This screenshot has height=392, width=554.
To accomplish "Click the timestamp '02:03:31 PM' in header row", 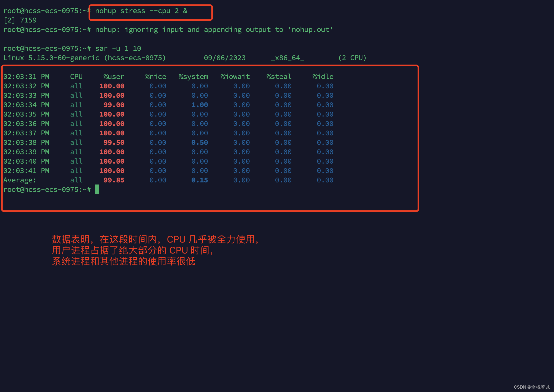I will coord(26,77).
